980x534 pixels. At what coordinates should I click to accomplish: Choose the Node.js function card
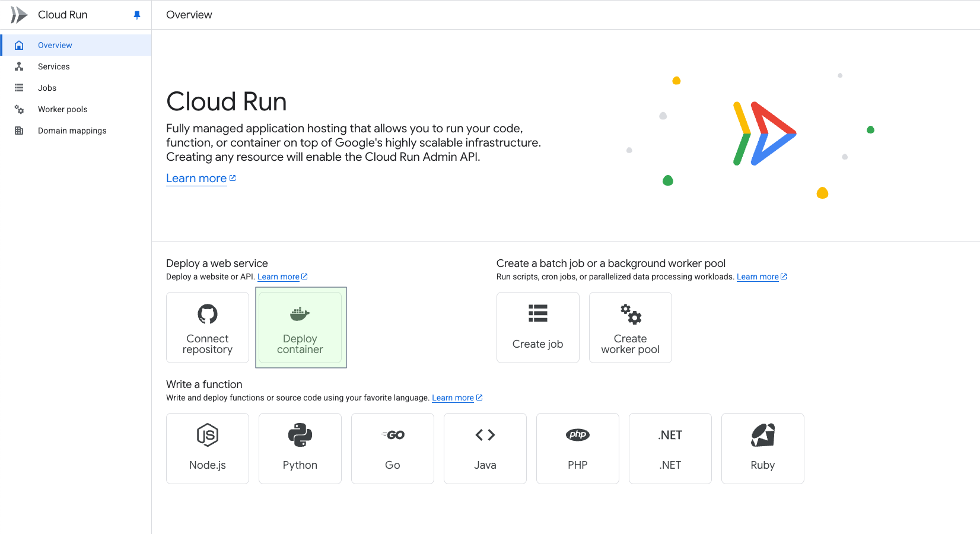click(208, 449)
